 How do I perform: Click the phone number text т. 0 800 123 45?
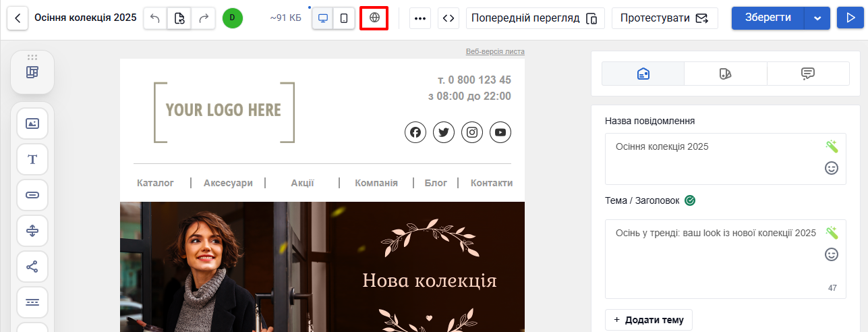(x=474, y=80)
